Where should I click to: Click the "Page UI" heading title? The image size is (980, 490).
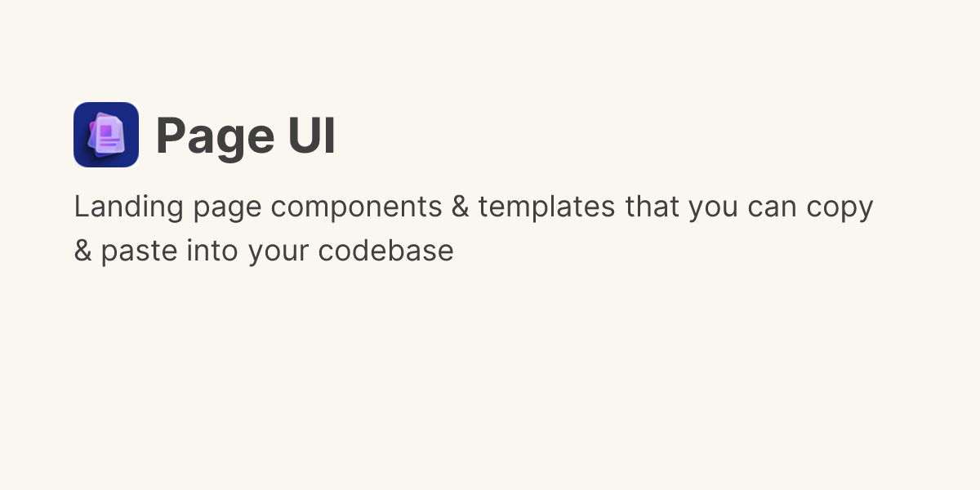[245, 136]
